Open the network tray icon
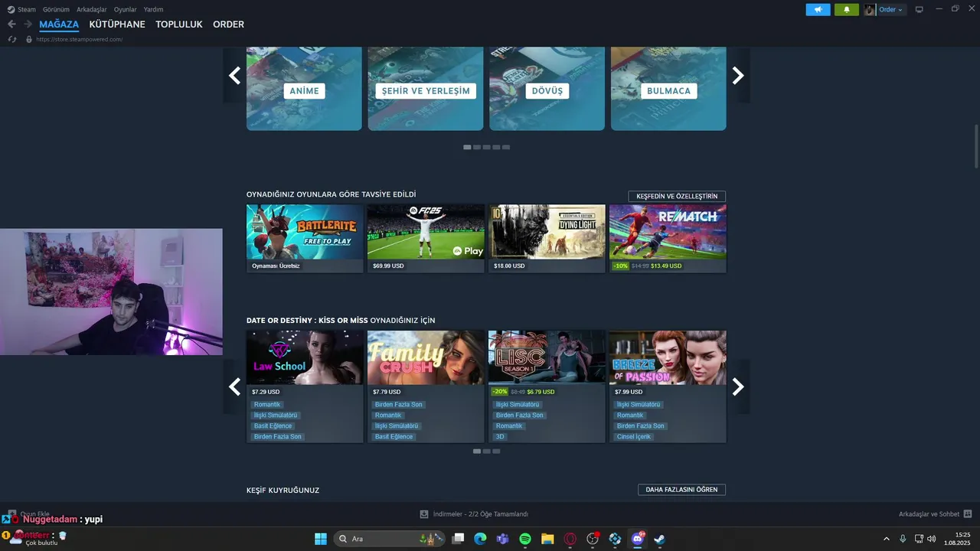Viewport: 980px width, 551px height. pyautogui.click(x=919, y=539)
